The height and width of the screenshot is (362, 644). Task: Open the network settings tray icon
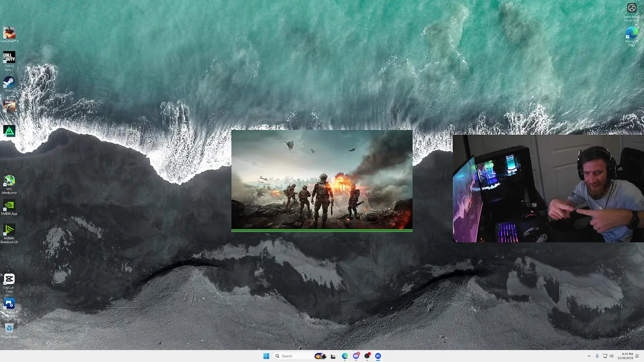point(605,356)
